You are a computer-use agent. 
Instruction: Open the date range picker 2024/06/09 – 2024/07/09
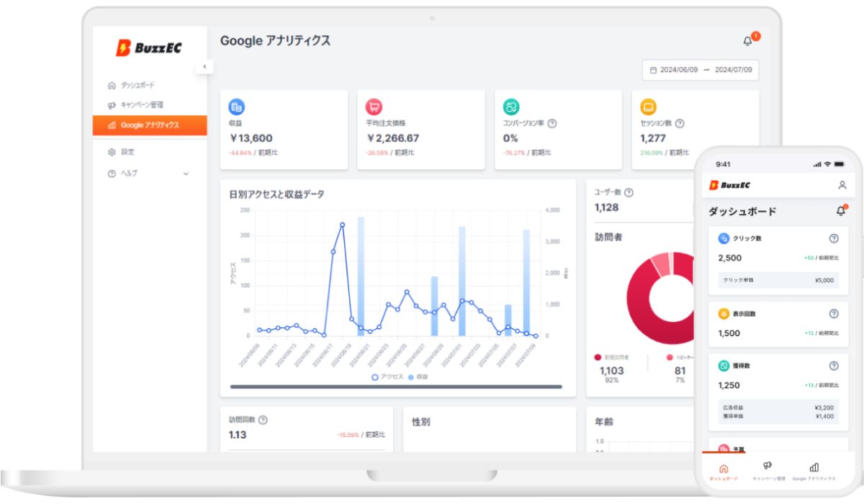[701, 70]
